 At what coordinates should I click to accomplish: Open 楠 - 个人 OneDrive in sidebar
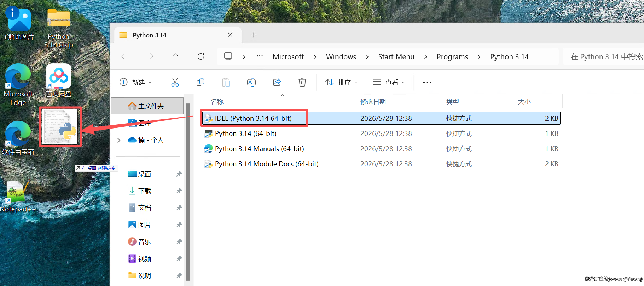coord(146,140)
